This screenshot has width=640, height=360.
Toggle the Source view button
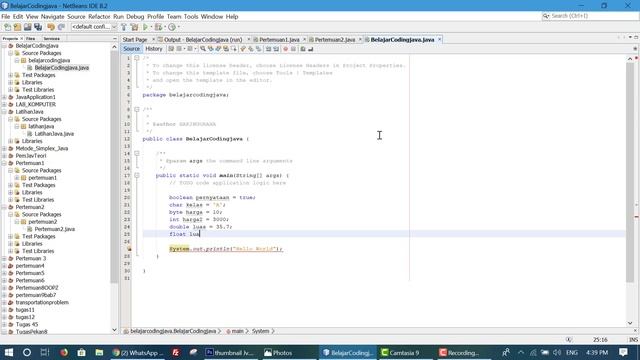(131, 49)
